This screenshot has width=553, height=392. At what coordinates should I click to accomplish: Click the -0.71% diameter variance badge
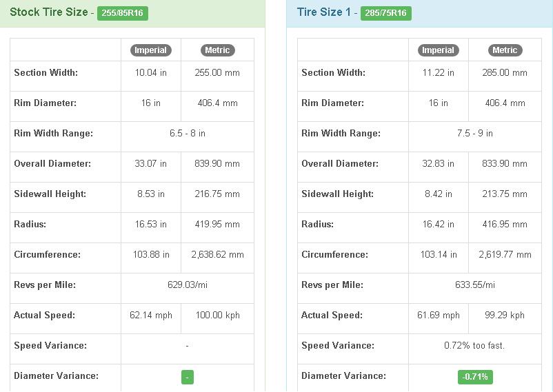click(475, 377)
